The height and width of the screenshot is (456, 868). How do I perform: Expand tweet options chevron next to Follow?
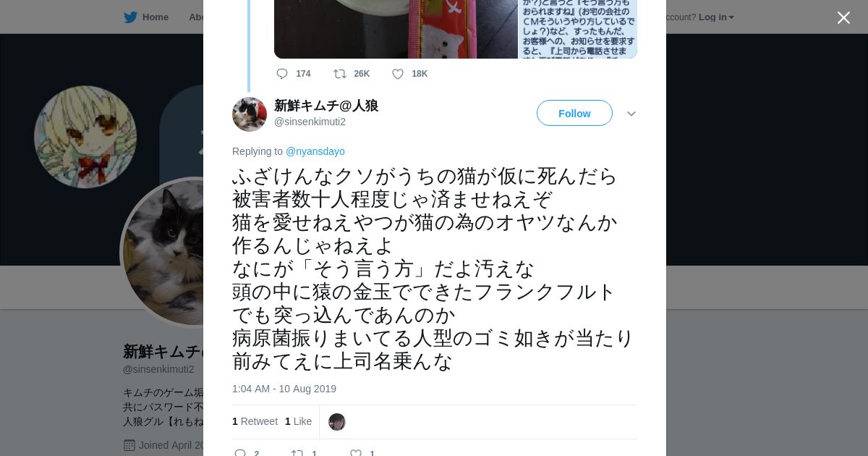(631, 114)
